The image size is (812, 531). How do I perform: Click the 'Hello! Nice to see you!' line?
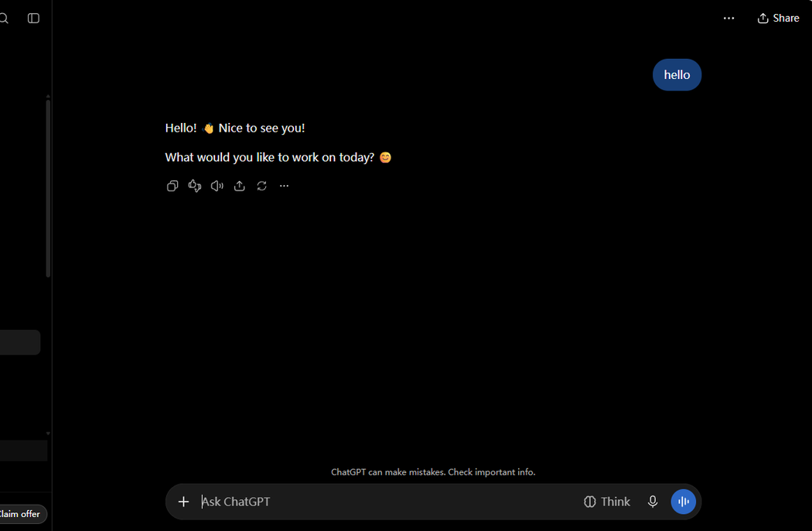[234, 128]
